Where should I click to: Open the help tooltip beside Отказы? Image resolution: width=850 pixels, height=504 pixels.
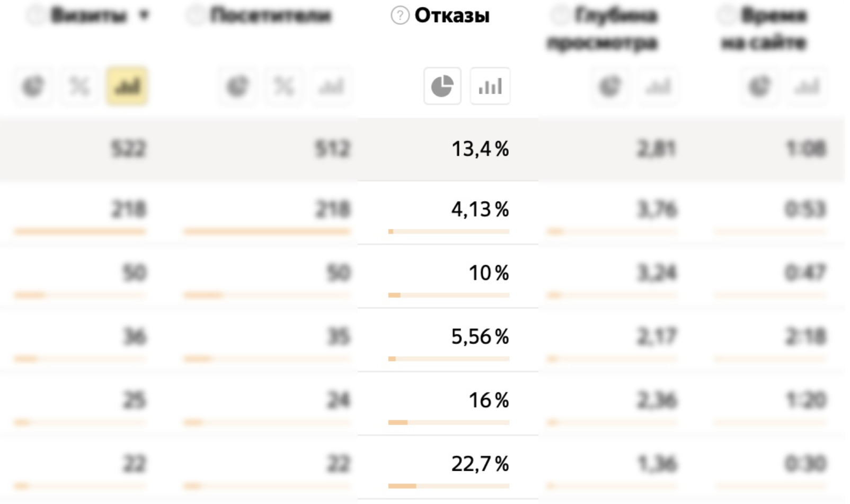(x=400, y=16)
